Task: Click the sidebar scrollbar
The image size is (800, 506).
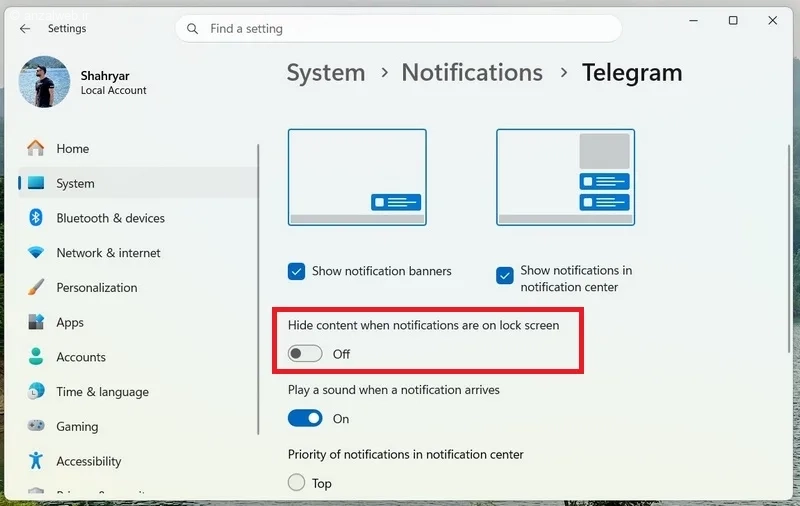Action: point(258,289)
